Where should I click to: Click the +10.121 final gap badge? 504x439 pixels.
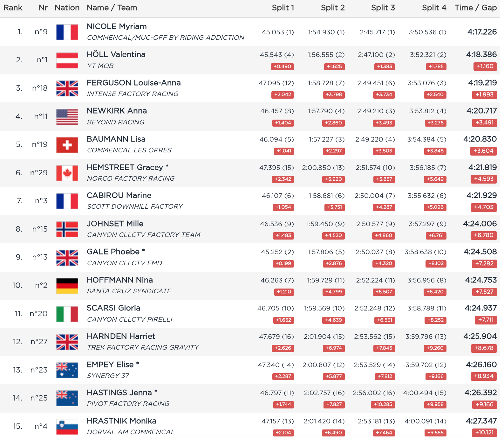pyautogui.click(x=484, y=432)
